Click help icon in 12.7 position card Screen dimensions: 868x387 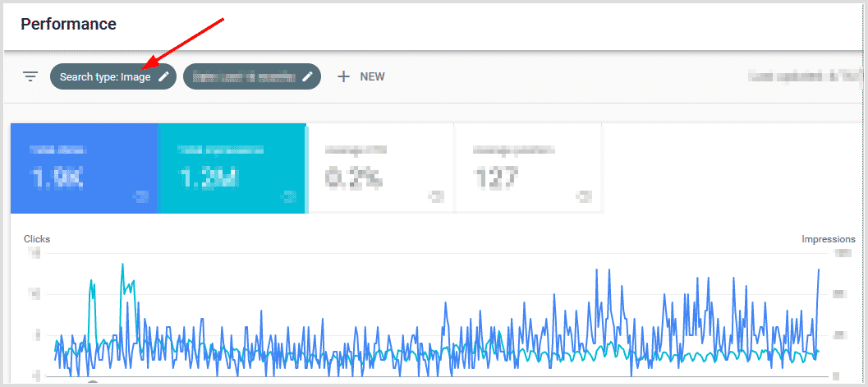coord(584,196)
